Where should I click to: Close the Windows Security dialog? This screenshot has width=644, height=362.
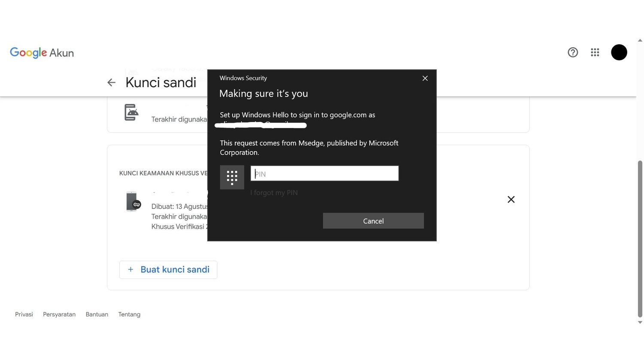(425, 78)
